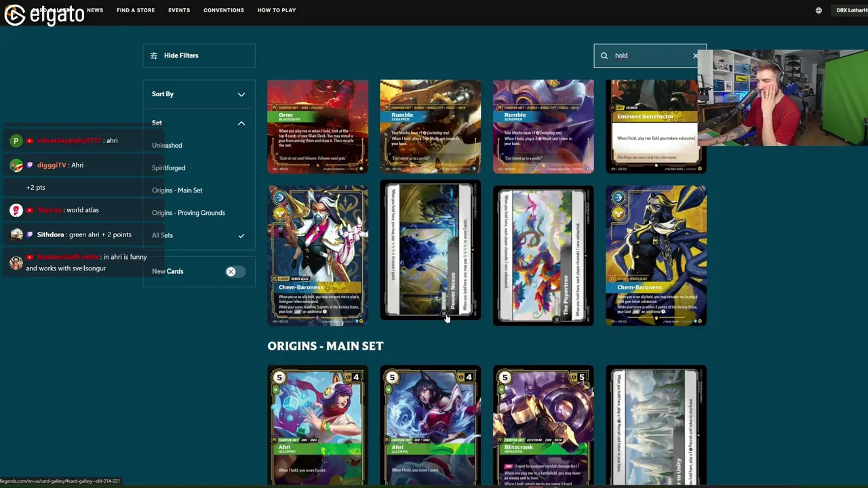Open the Find a Store page
The width and height of the screenshot is (868, 488).
click(x=136, y=10)
